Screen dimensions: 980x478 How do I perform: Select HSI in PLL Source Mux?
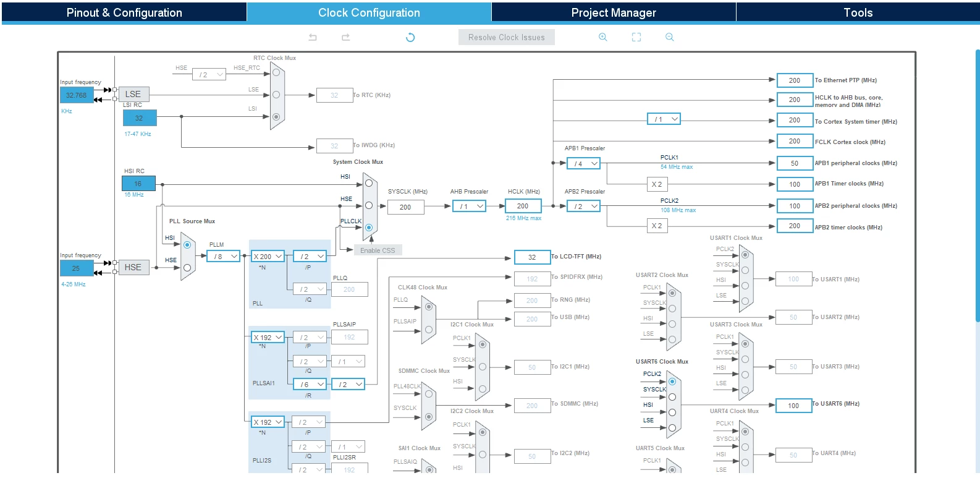tap(187, 245)
